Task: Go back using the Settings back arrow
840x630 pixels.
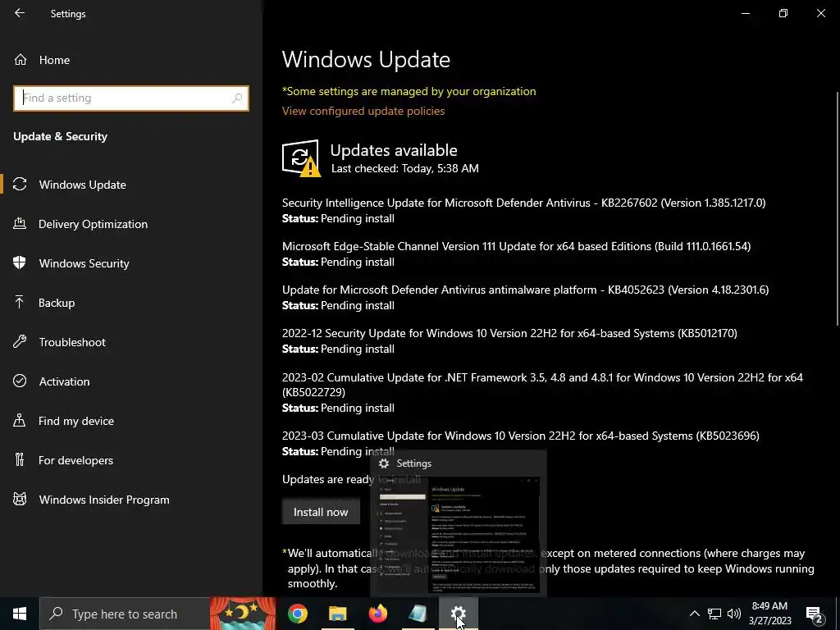Action: point(20,13)
